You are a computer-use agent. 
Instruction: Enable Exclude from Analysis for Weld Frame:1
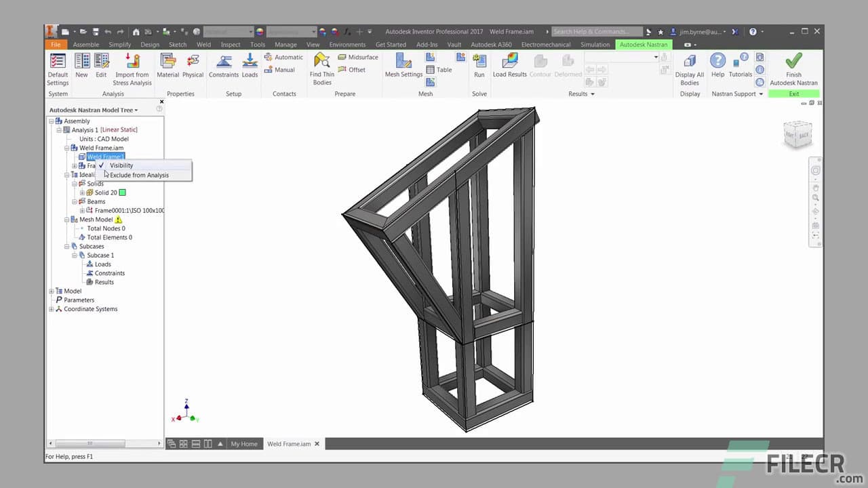pos(140,174)
